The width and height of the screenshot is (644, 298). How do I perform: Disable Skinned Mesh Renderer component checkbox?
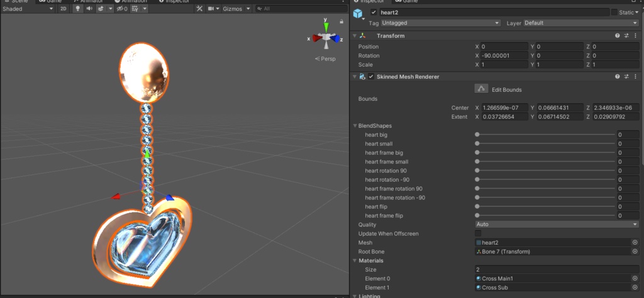(x=371, y=76)
